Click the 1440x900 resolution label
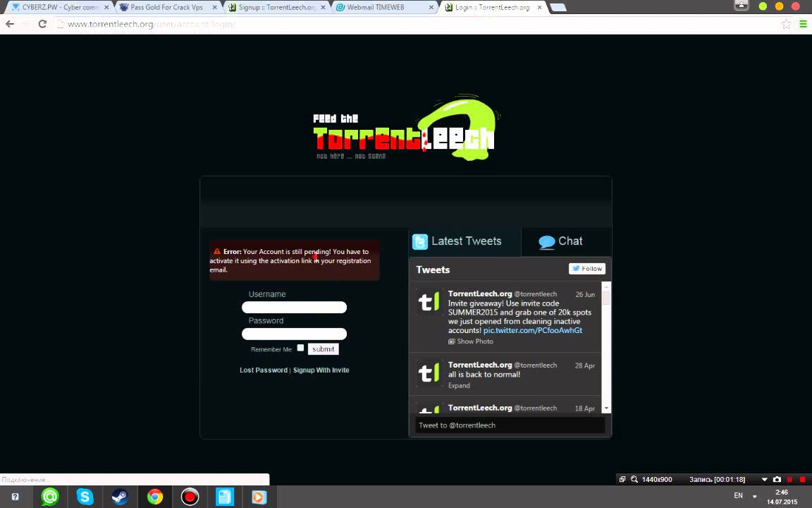Image resolution: width=812 pixels, height=508 pixels. click(x=657, y=480)
